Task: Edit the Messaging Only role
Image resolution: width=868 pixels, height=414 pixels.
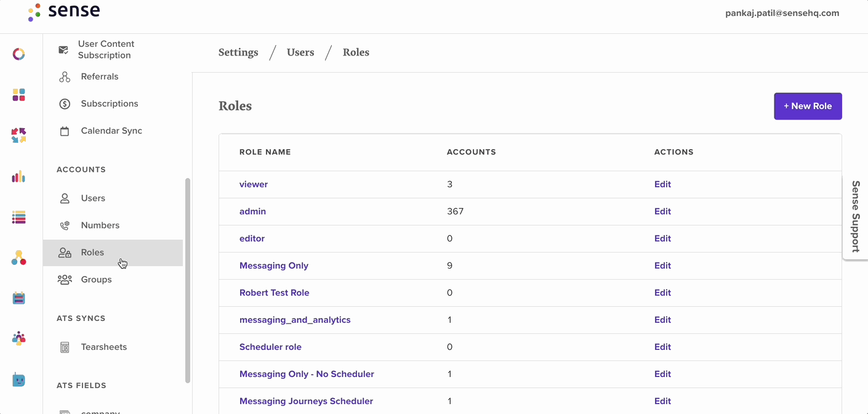Action: coord(662,266)
